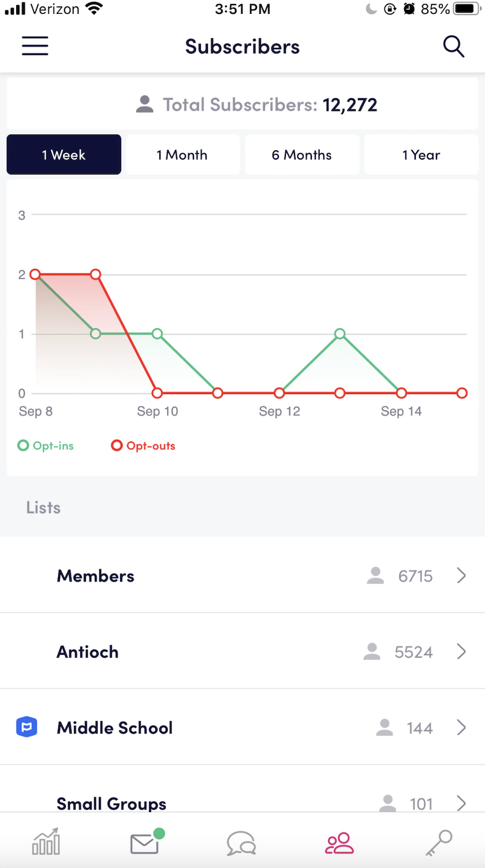Expand the Members list chevron
The width and height of the screenshot is (485, 868).
pos(461,576)
